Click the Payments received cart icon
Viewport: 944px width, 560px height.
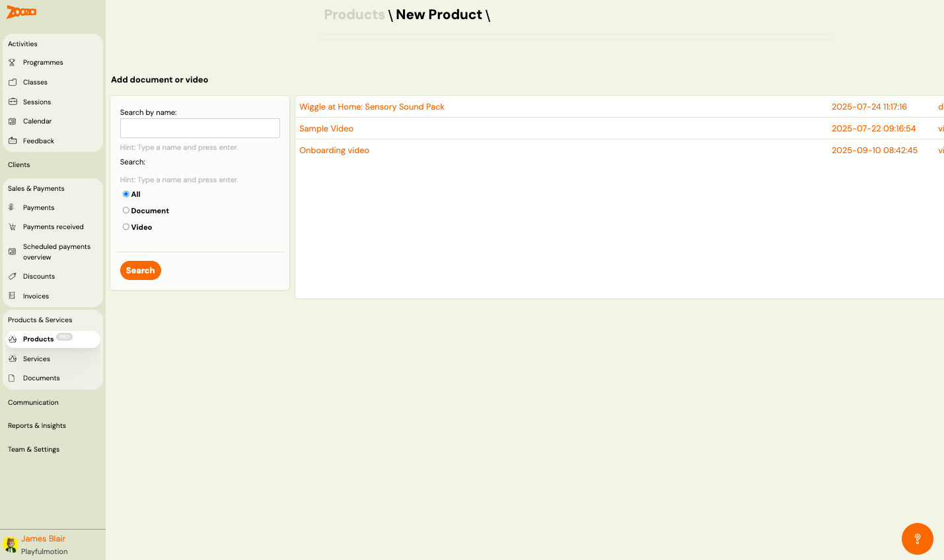[12, 227]
